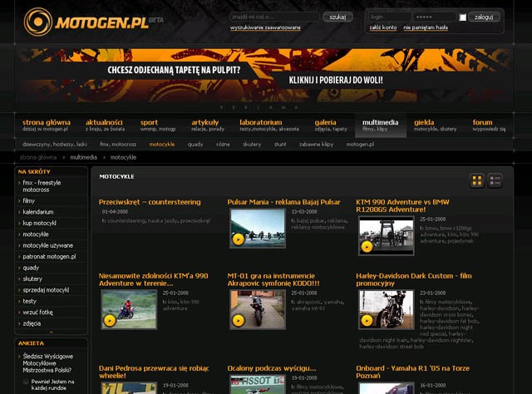532x394 pixels.
Task: Focus the password field
Action: (x=434, y=17)
